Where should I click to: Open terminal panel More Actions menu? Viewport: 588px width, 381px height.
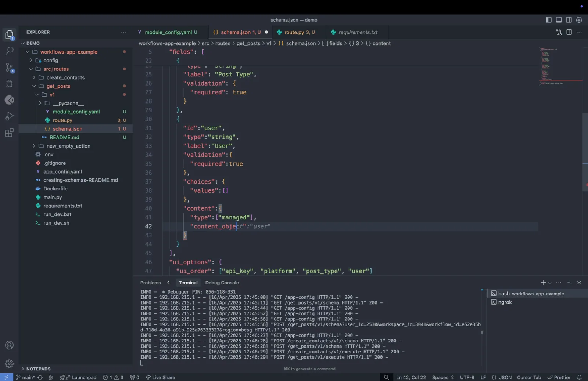point(559,283)
